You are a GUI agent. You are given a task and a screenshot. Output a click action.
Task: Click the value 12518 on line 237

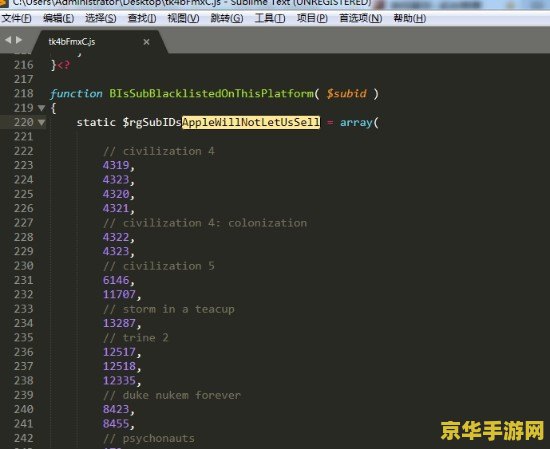coord(119,366)
